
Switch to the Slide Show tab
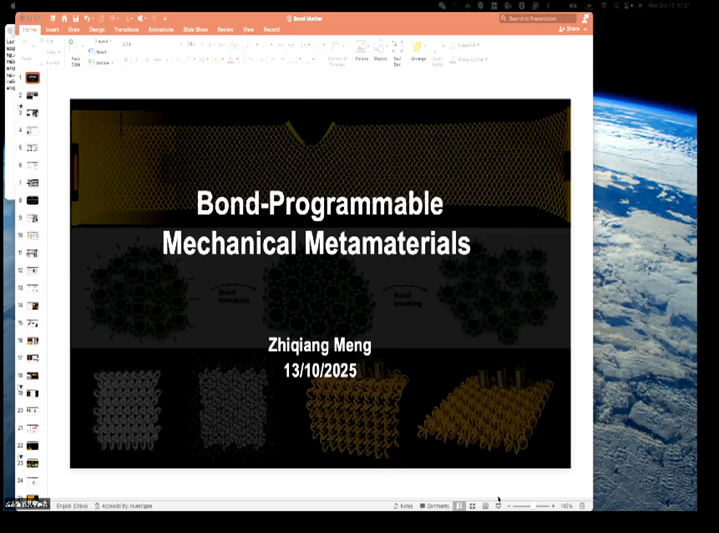click(x=195, y=30)
